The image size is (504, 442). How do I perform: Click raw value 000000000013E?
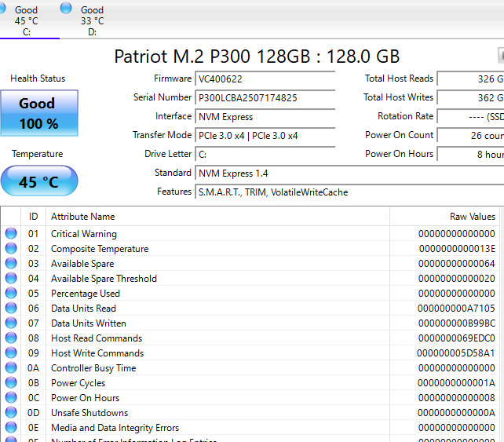point(457,249)
